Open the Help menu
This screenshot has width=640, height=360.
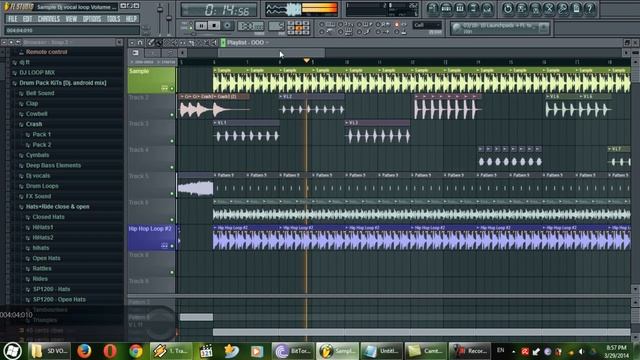pyautogui.click(x=131, y=19)
